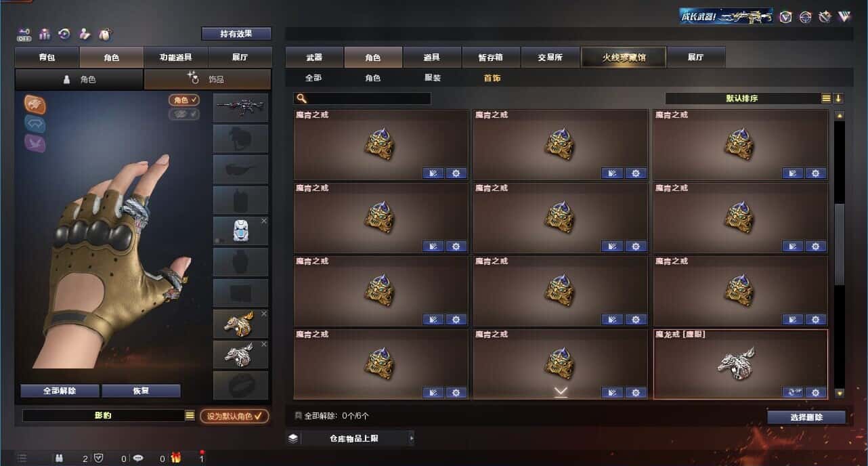
Task: Open the chat bubble icon in bottom bar
Action: (138, 459)
